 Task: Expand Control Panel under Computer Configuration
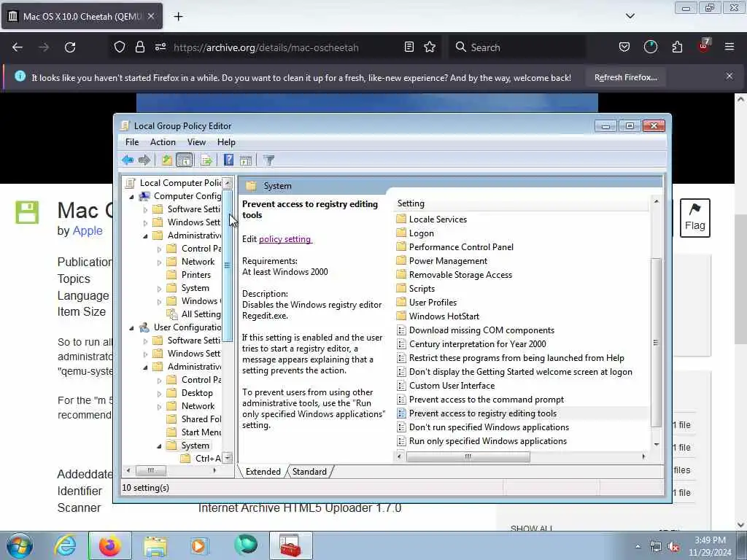[159, 249]
